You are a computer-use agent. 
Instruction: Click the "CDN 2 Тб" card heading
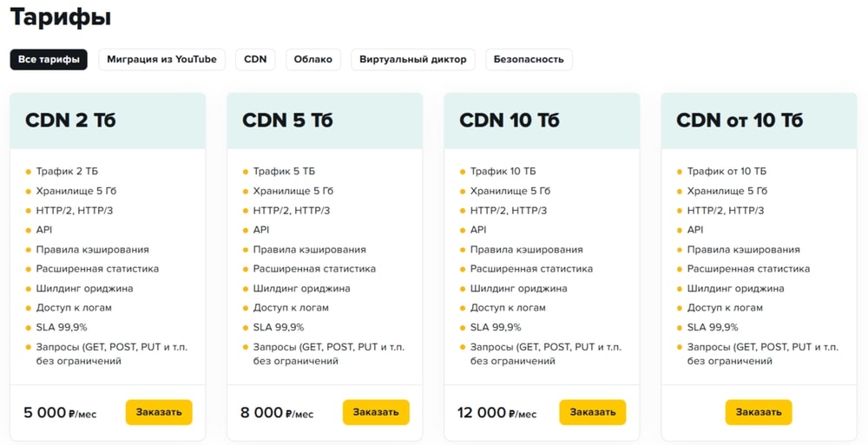click(70, 120)
